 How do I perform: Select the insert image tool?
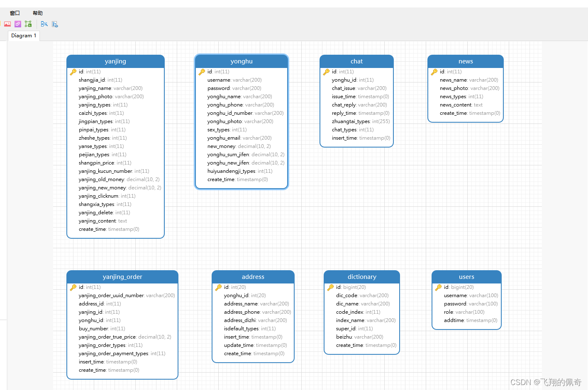(7, 24)
